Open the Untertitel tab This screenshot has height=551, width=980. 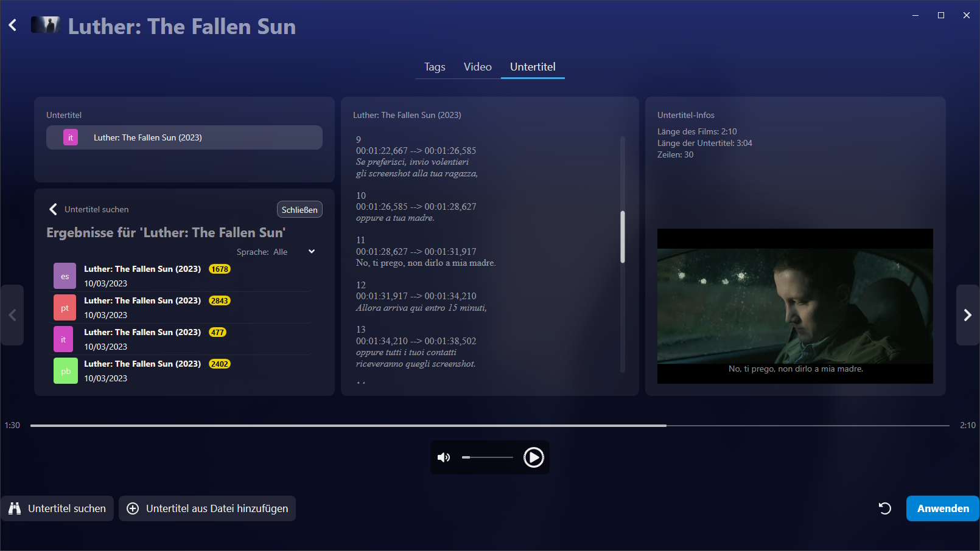(533, 67)
